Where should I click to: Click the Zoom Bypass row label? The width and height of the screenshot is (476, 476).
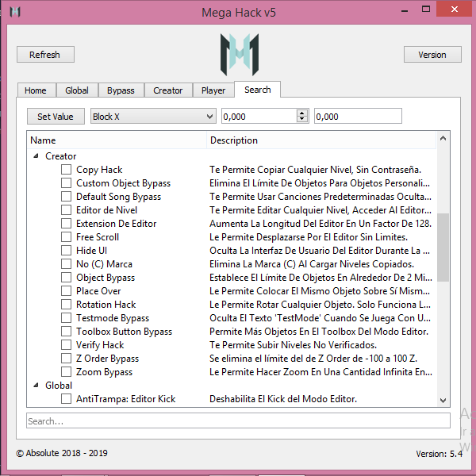tap(104, 372)
